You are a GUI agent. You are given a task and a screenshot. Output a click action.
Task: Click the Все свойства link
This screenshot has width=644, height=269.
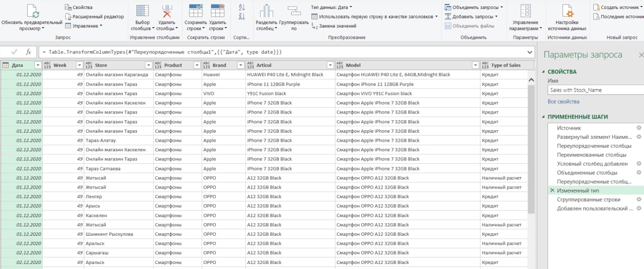(x=563, y=102)
